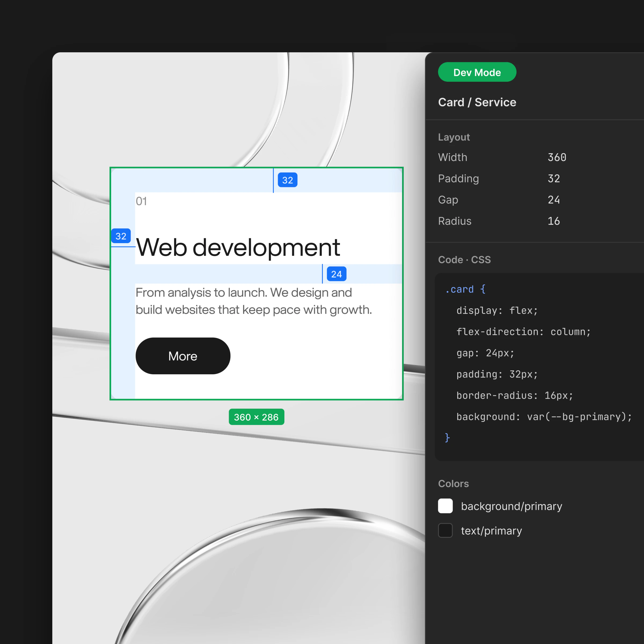Click the flex-direction: column; code line
This screenshot has height=644, width=644.
coord(523,332)
